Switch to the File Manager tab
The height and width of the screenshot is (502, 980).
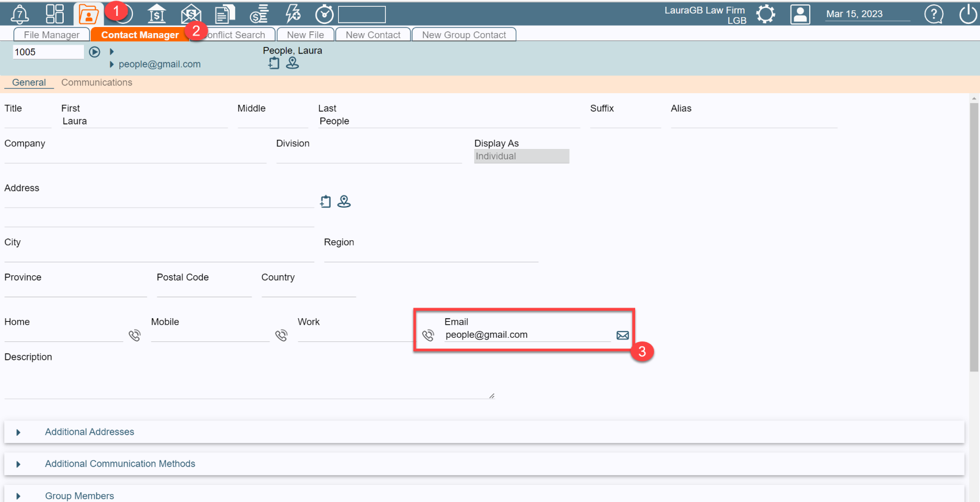pos(51,34)
